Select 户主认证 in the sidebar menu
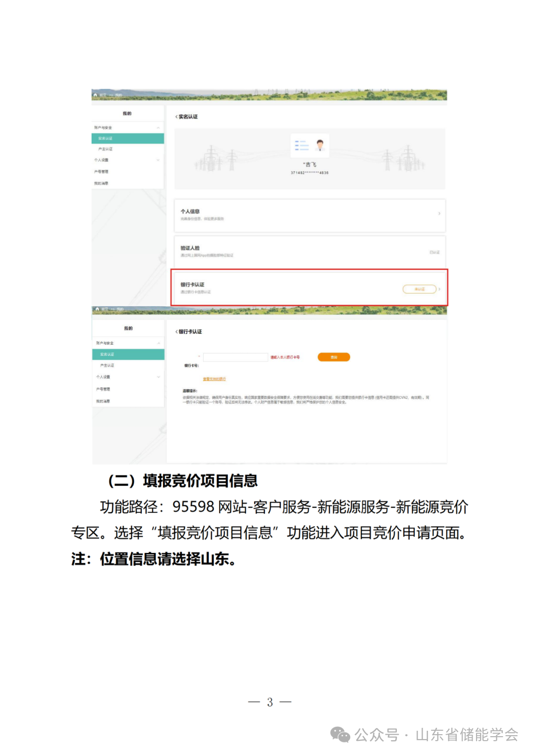 click(x=105, y=149)
